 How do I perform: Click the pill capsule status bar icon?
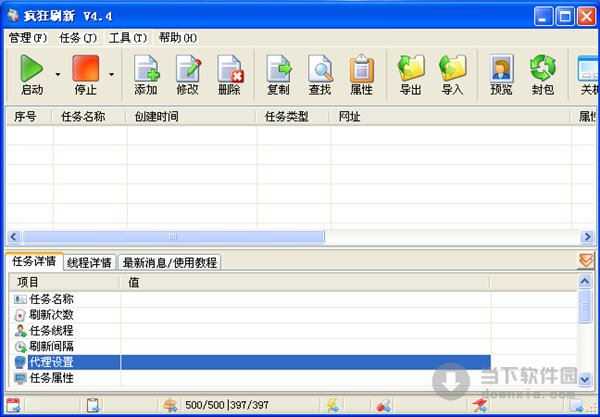tap(383, 405)
